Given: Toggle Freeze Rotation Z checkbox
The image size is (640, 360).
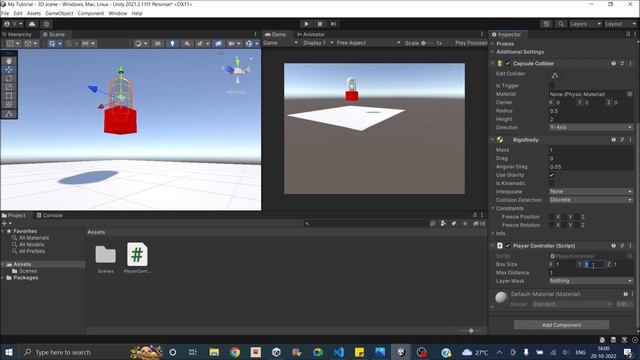Looking at the screenshot, I should (x=577, y=225).
